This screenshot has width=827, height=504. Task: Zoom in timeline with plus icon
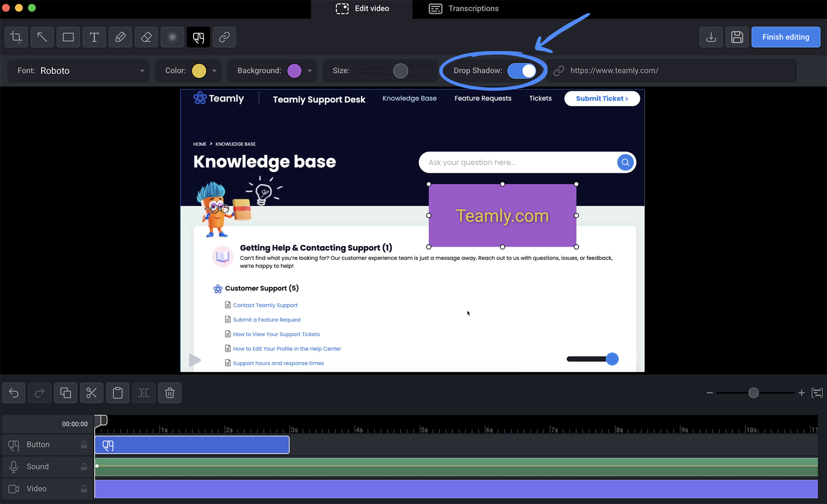(801, 393)
